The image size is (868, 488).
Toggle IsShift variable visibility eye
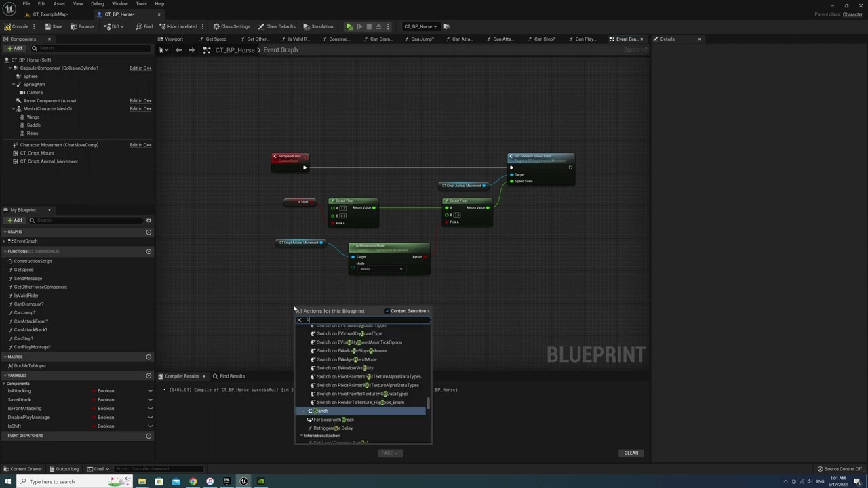click(150, 426)
